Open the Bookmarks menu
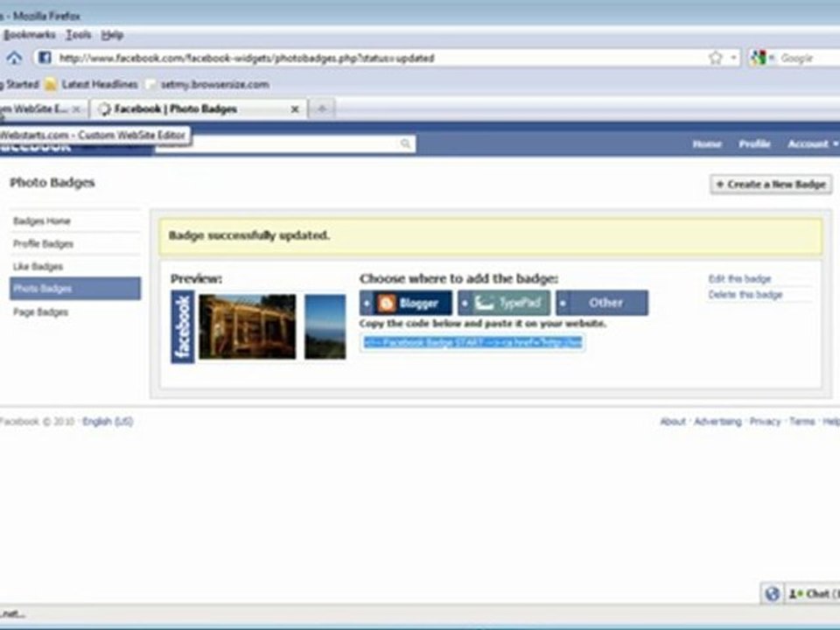Screen dimensions: 840x630 click(29, 35)
